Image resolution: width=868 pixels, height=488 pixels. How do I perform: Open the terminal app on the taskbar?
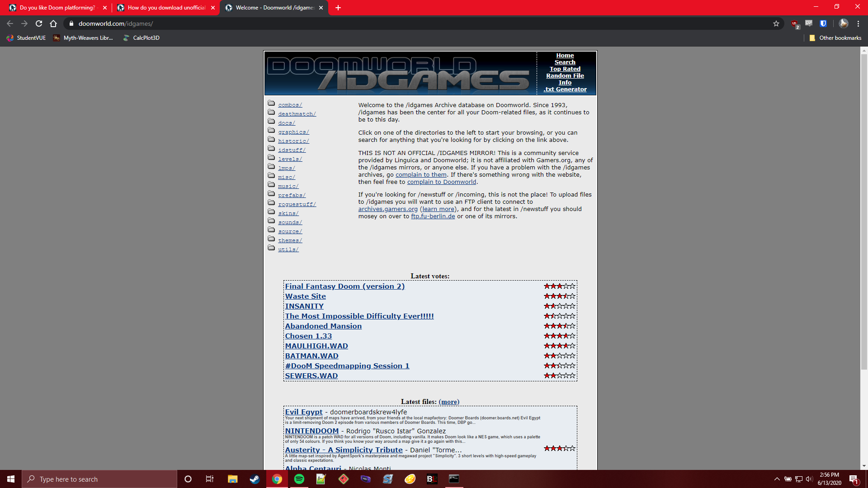[454, 479]
